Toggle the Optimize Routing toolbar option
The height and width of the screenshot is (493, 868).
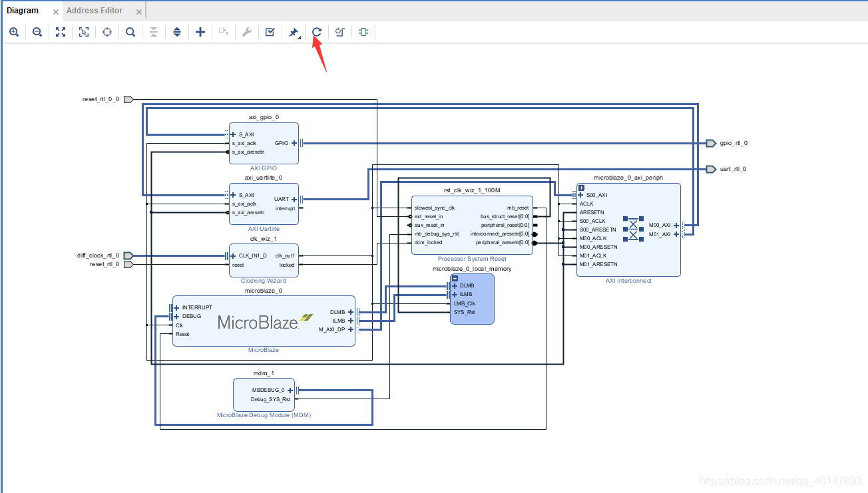click(339, 31)
